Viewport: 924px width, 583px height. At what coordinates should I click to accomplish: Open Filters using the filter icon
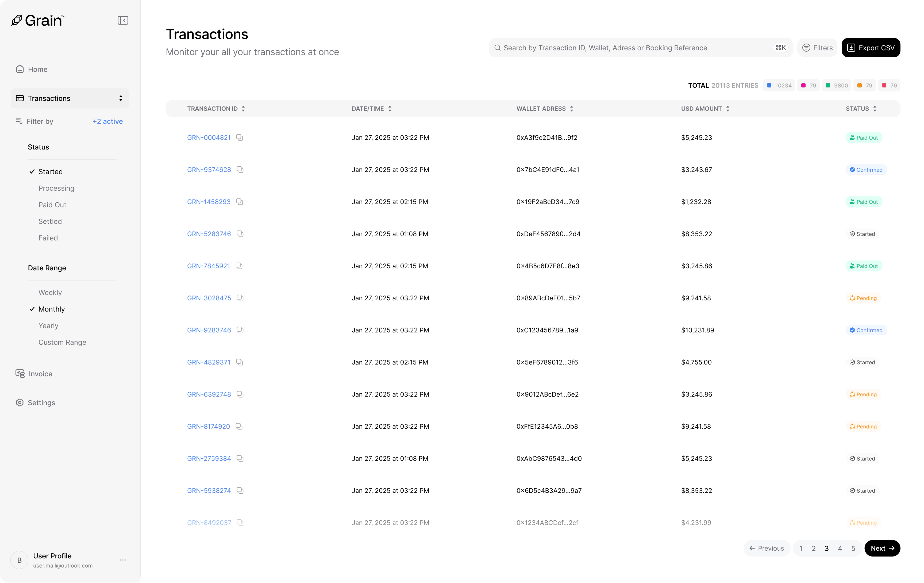point(806,48)
